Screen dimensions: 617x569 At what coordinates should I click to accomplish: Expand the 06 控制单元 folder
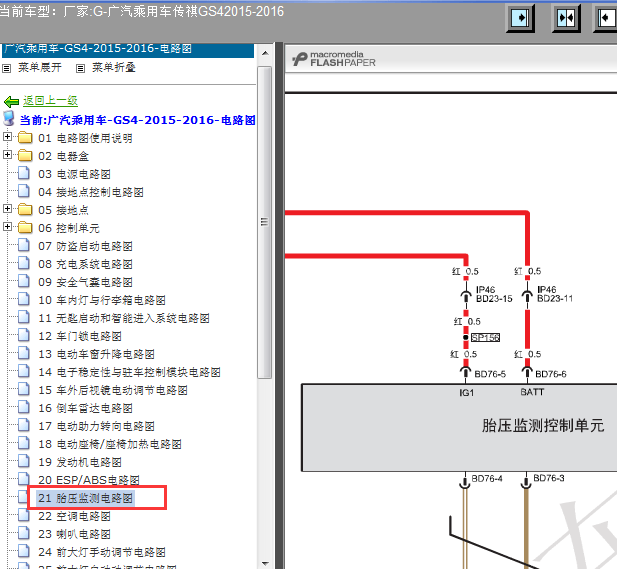point(7,227)
